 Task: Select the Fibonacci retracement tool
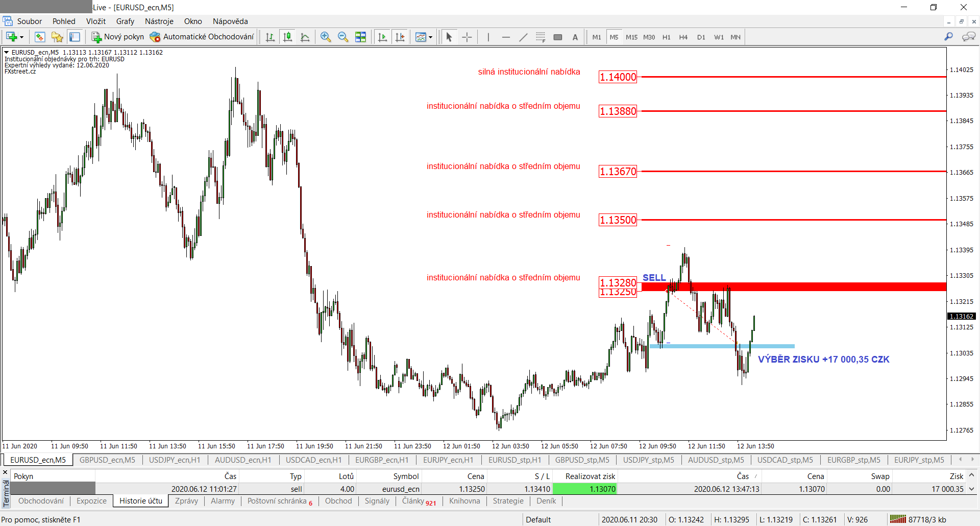(x=541, y=37)
